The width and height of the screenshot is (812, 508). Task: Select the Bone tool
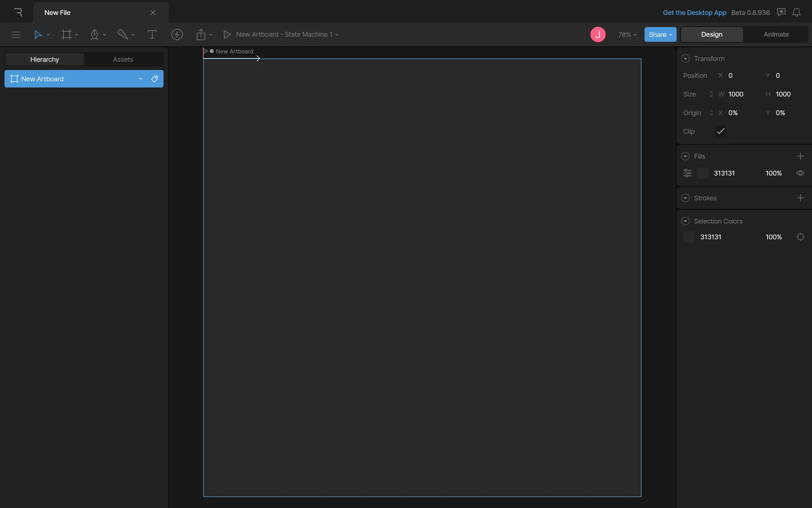[123, 35]
